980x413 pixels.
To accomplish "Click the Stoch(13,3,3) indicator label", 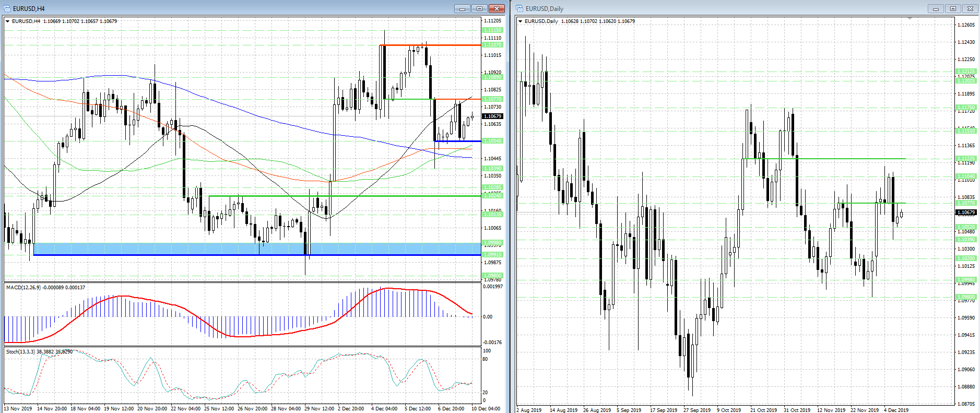I will [39, 352].
